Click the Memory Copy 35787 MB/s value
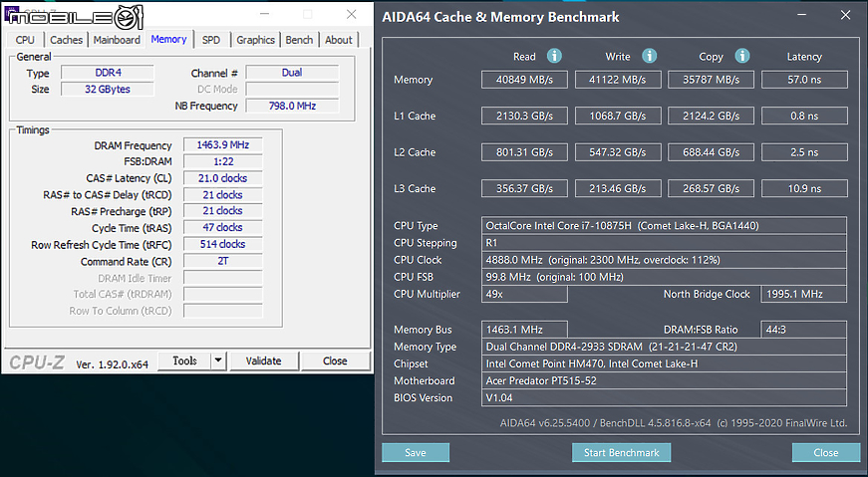This screenshot has width=868, height=477. 711,79
